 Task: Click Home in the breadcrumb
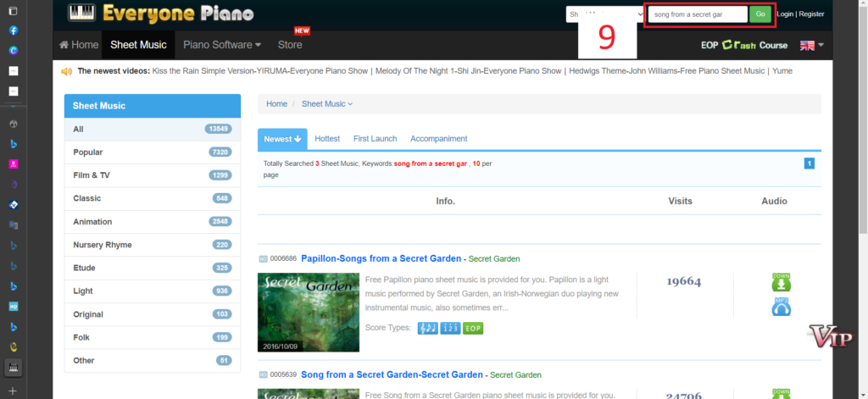pos(277,104)
